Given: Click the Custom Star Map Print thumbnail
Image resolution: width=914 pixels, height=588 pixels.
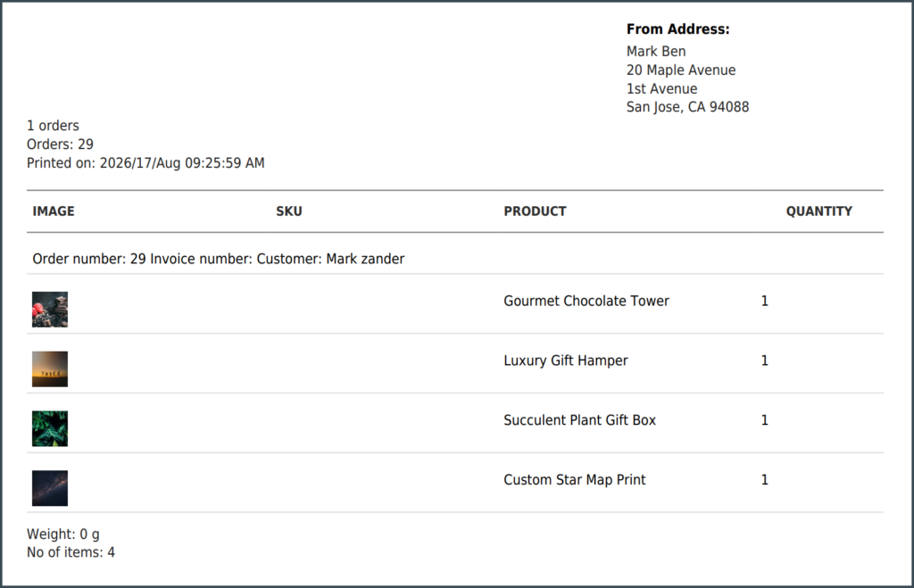Looking at the screenshot, I should pos(50,488).
